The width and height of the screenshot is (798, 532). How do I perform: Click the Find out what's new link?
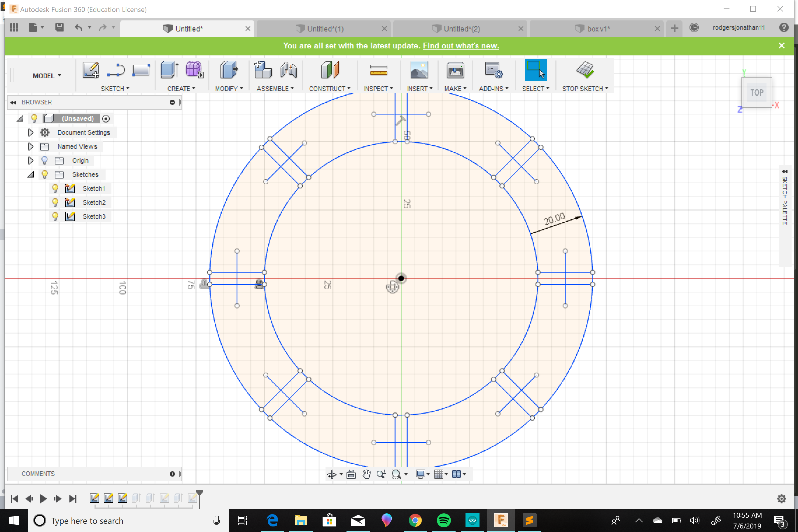[x=461, y=46]
